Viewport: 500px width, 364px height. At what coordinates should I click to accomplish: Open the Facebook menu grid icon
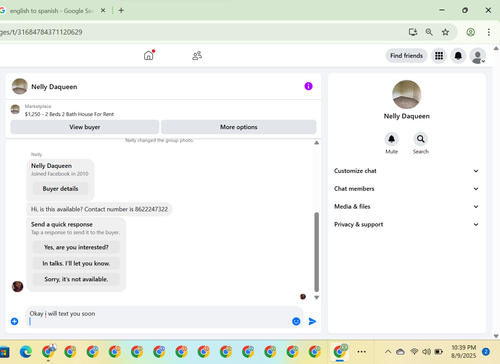[439, 56]
